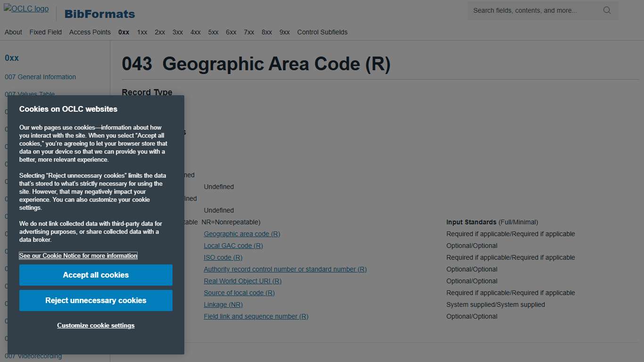644x362 pixels.
Task: Switch to the 1xx tab
Action: pyautogui.click(x=142, y=32)
